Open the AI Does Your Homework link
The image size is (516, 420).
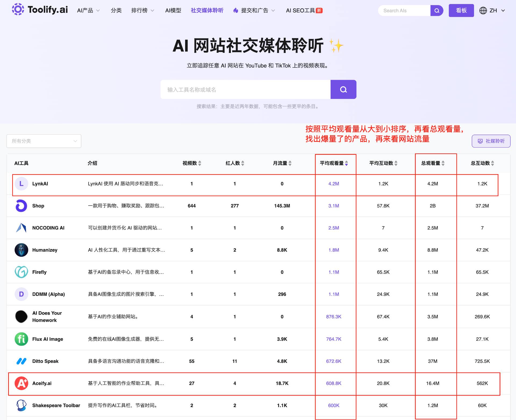(47, 317)
